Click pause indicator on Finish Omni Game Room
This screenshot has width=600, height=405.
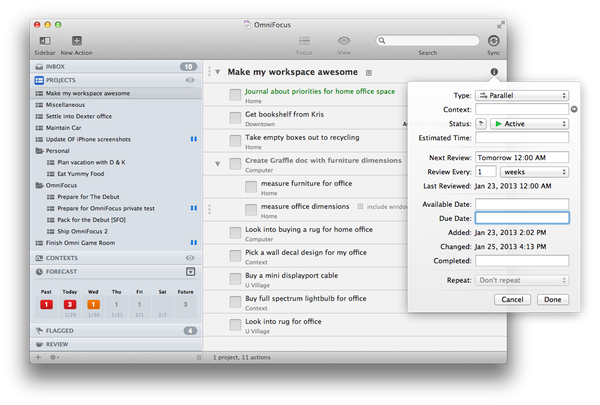click(194, 243)
